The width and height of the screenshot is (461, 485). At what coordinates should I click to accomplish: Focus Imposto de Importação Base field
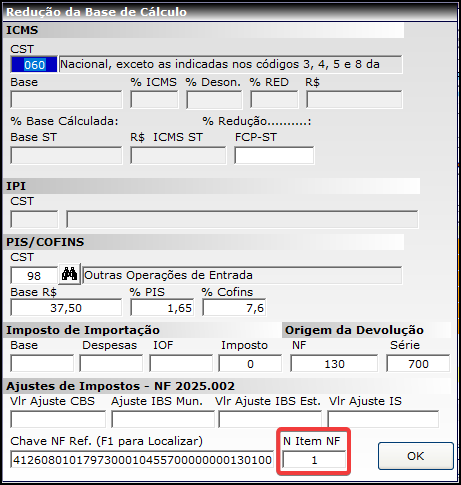[x=42, y=363]
